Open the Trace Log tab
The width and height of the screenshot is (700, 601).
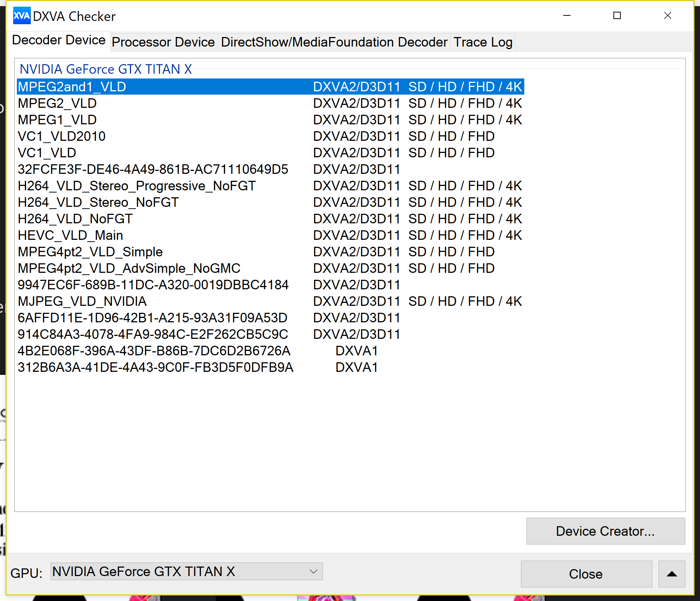click(483, 42)
